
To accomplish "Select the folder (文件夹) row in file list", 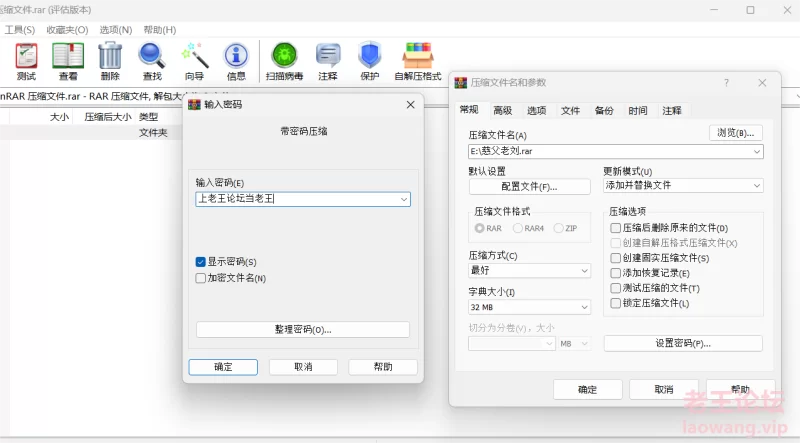I will click(91, 133).
